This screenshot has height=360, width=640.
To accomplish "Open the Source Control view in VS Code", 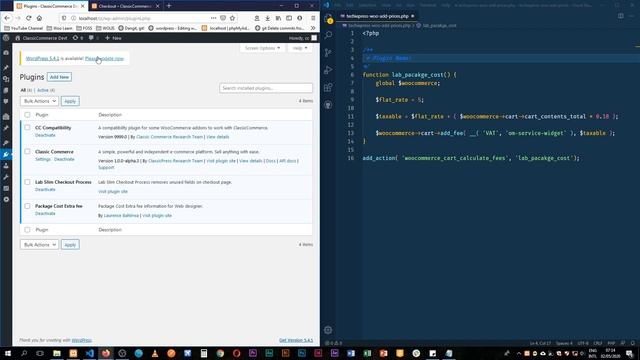I will 329,53.
